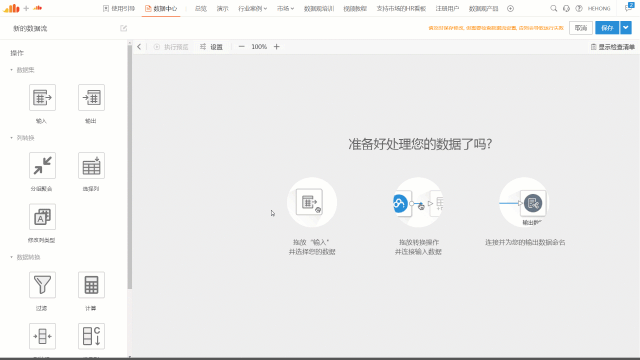640x360 pixels.
Task: Open the headset support icon
Action: tap(566, 8)
